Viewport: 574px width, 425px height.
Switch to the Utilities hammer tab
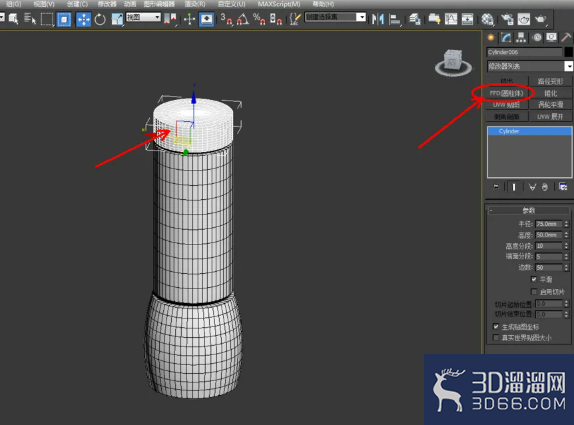click(x=566, y=37)
